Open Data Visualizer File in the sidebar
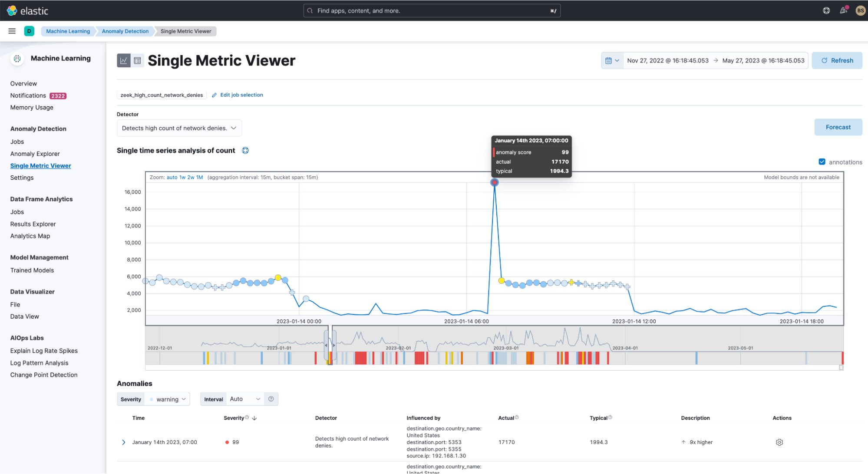 [x=15, y=304]
